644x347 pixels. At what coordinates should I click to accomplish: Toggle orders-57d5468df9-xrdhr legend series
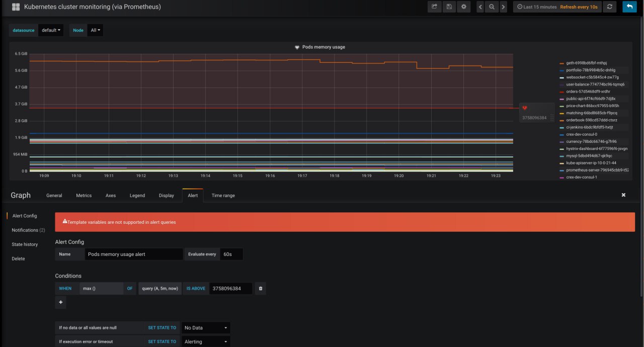(x=588, y=92)
